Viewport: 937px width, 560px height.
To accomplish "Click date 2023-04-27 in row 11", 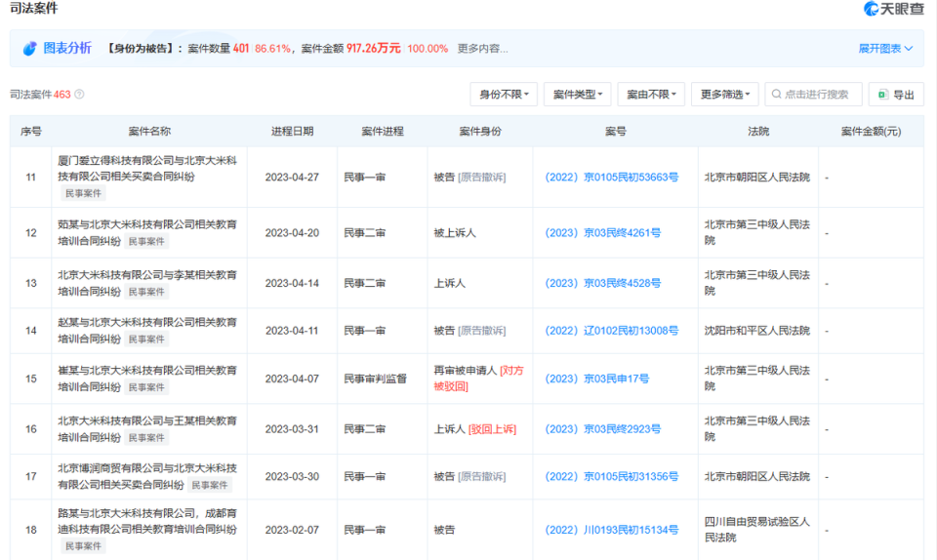I will [x=292, y=178].
